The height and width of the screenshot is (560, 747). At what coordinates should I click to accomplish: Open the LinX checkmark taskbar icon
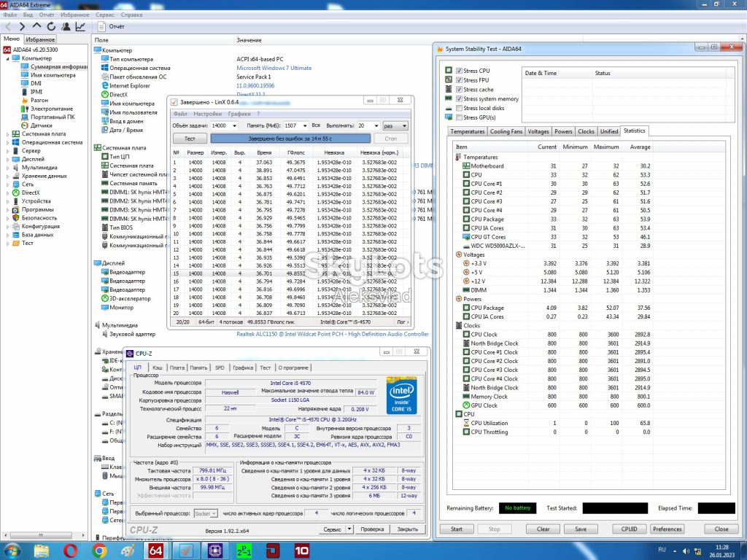point(185,551)
